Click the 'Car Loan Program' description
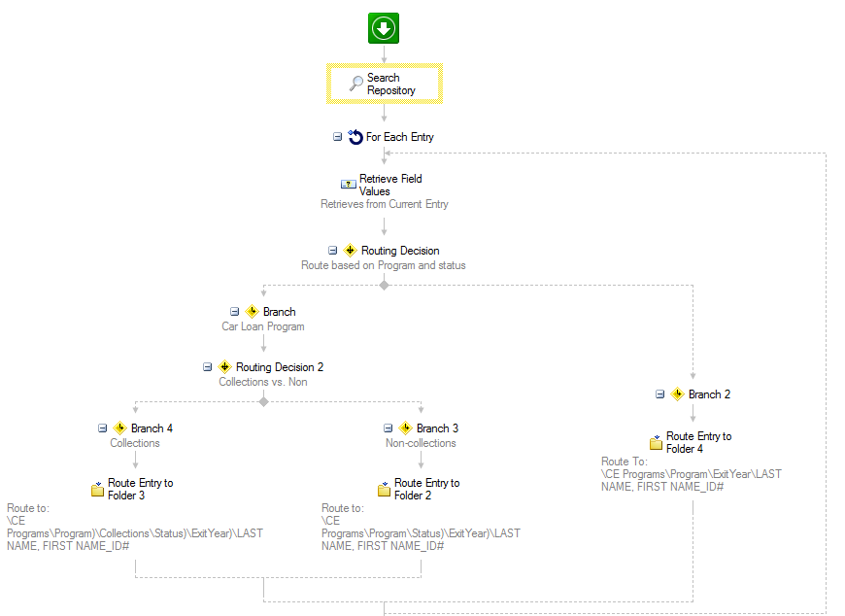Image resolution: width=845 pixels, height=616 pixels. click(x=263, y=326)
